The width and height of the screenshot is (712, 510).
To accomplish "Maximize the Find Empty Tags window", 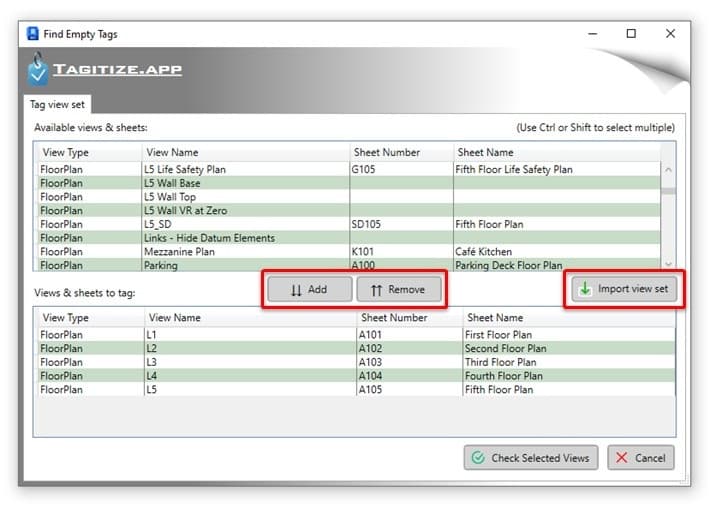I will (x=631, y=34).
